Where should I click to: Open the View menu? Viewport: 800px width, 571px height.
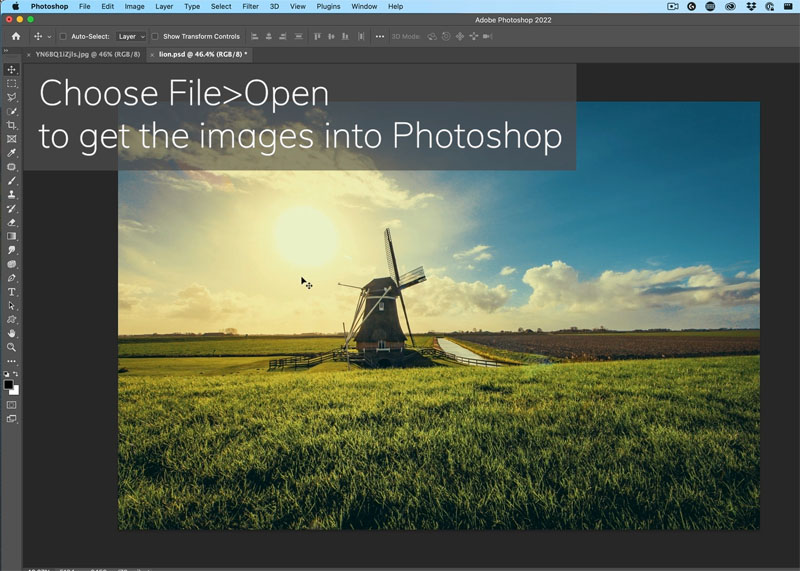tap(297, 6)
